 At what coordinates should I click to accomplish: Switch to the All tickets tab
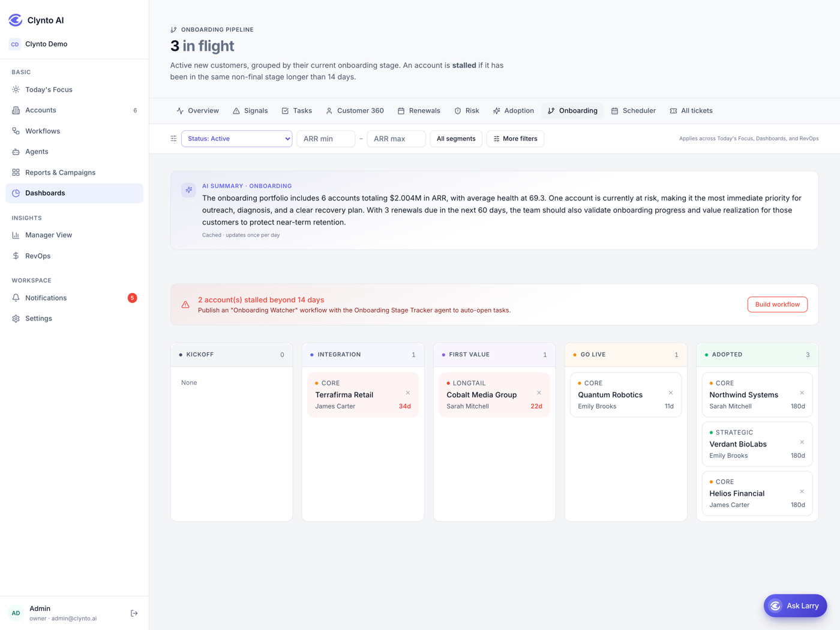691,110
